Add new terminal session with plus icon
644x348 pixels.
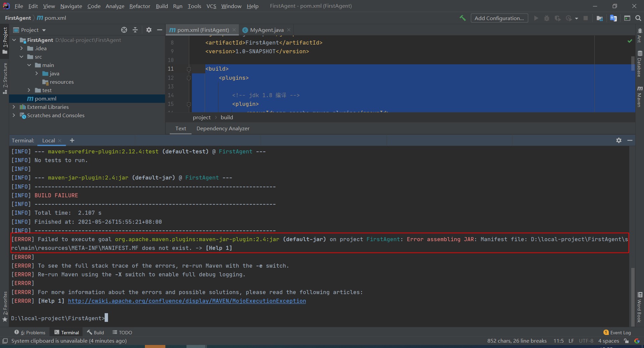pos(72,140)
